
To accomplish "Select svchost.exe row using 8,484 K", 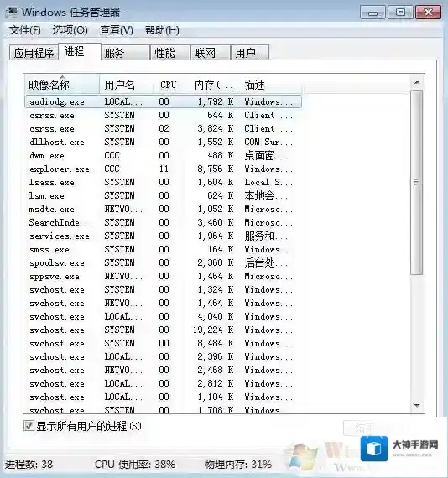I will click(163, 343).
